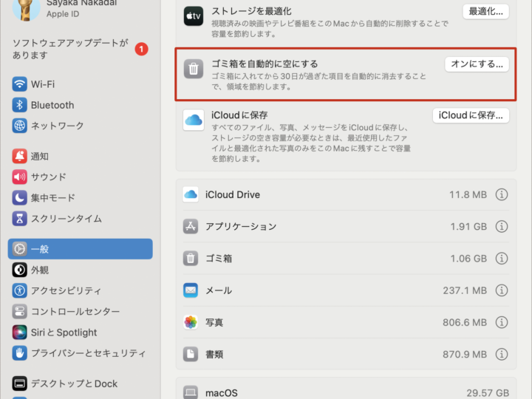Click the 集中モード moon icon

pos(19,197)
